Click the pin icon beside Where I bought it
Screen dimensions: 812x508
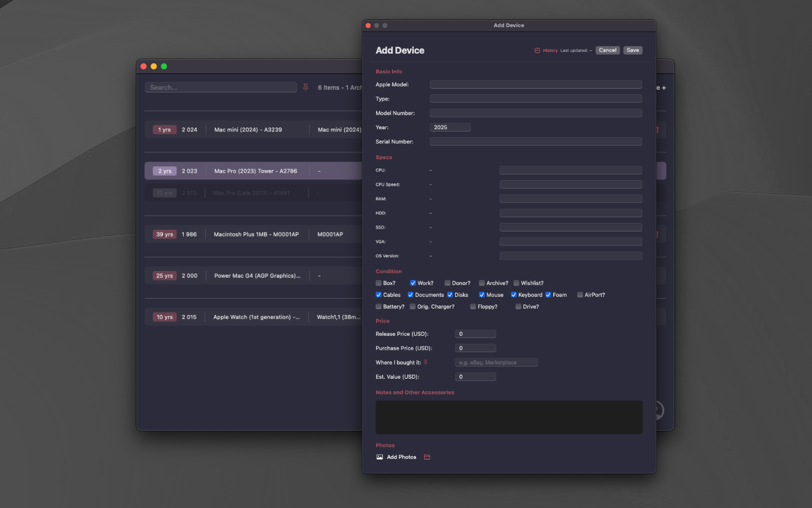[426, 362]
